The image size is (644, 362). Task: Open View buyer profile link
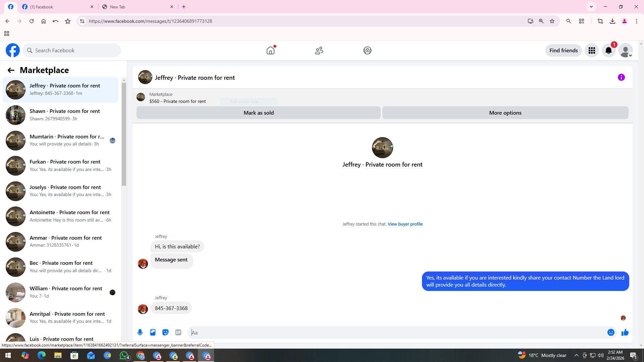pyautogui.click(x=405, y=224)
